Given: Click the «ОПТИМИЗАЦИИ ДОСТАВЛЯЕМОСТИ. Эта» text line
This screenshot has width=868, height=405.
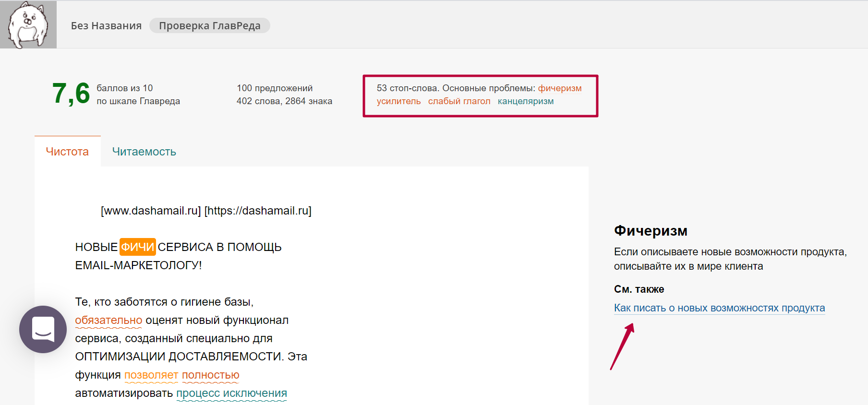Looking at the screenshot, I should (x=191, y=357).
